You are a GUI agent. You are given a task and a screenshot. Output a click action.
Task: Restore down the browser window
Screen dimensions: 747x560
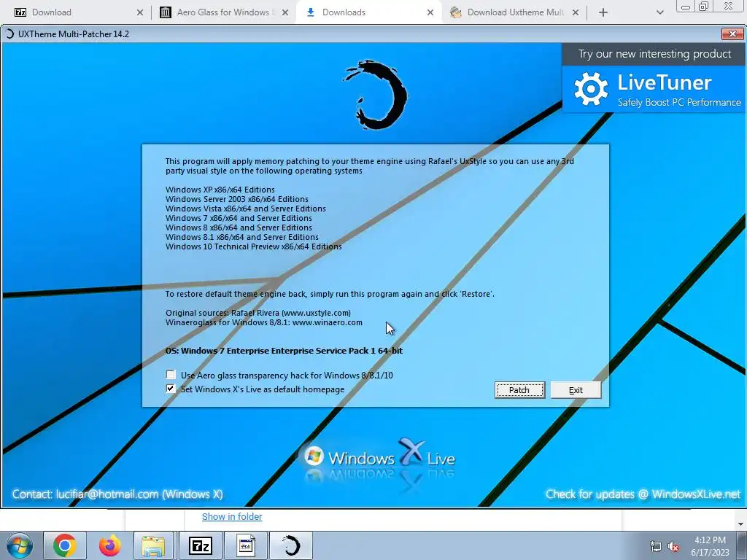point(704,7)
